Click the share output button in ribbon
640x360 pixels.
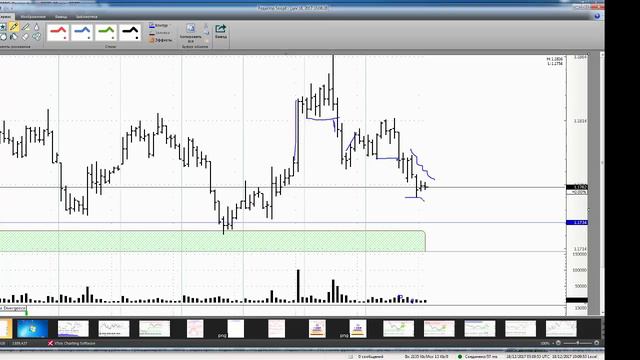(x=221, y=31)
